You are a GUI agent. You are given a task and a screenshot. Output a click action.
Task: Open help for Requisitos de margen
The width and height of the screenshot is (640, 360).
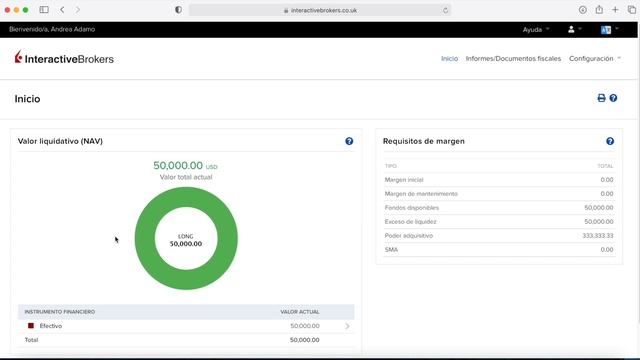point(610,141)
